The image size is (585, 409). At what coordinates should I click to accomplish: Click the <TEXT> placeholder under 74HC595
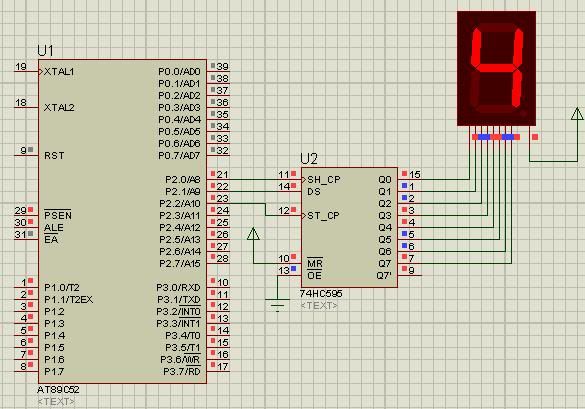coord(319,306)
